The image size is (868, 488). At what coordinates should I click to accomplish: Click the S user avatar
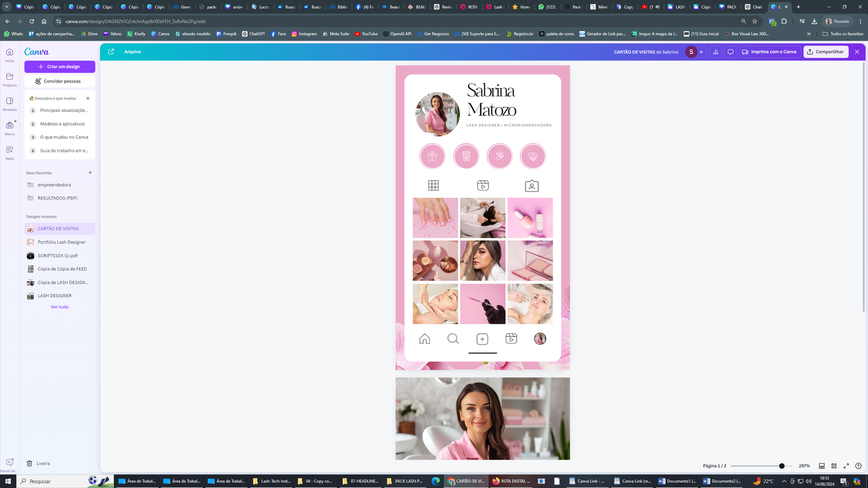(x=691, y=52)
